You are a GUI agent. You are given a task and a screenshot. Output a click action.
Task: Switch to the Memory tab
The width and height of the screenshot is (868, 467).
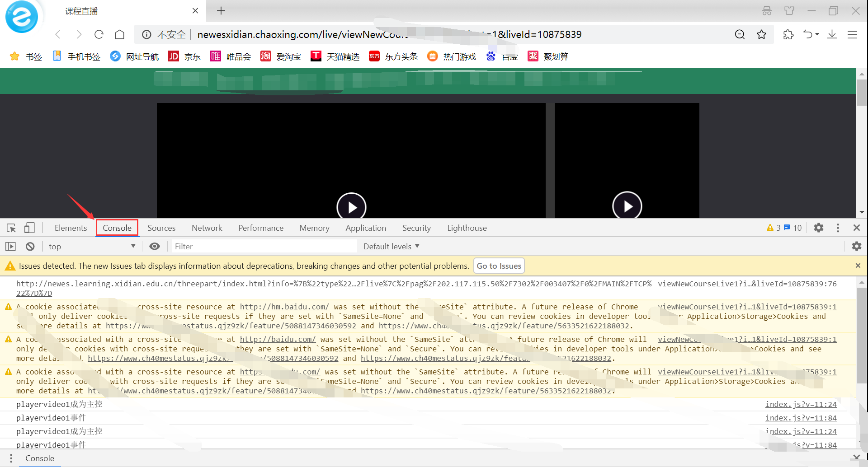(x=314, y=228)
